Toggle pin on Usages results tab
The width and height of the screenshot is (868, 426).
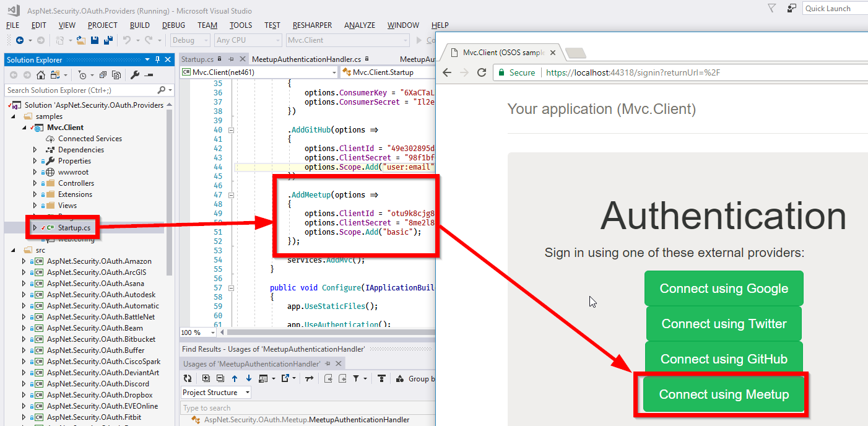click(x=328, y=363)
